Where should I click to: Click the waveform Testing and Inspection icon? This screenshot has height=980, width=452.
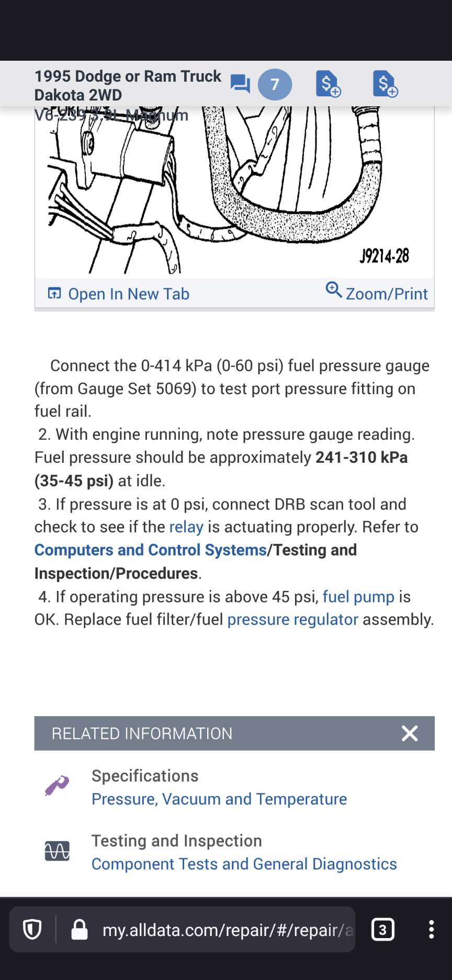[57, 851]
